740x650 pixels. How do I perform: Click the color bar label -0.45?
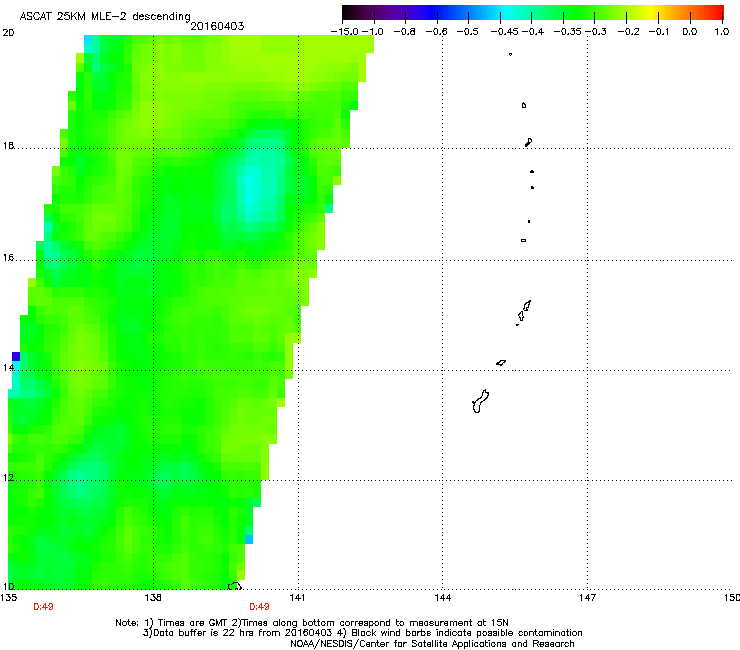pos(504,32)
